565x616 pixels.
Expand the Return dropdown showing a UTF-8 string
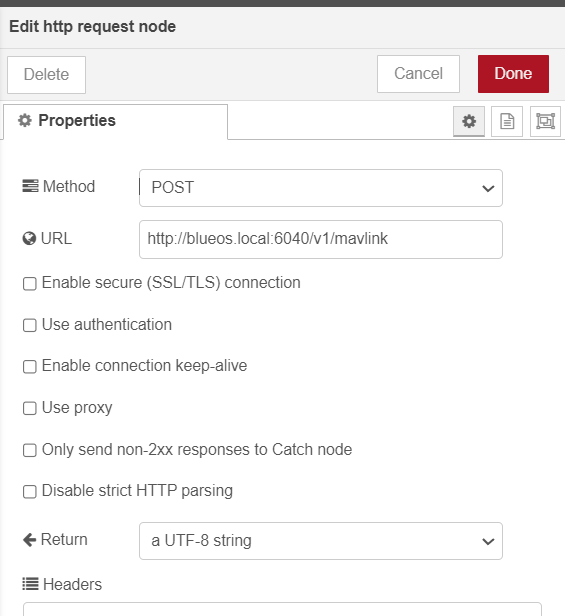pos(321,541)
